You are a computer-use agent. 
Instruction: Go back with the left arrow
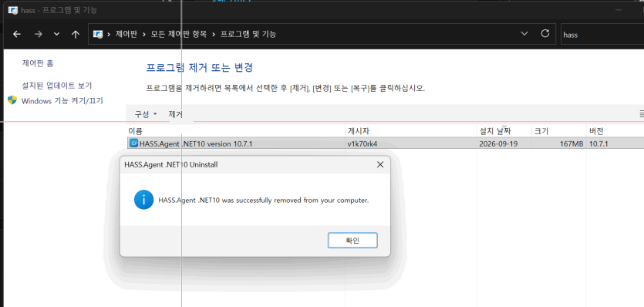pyautogui.click(x=17, y=35)
